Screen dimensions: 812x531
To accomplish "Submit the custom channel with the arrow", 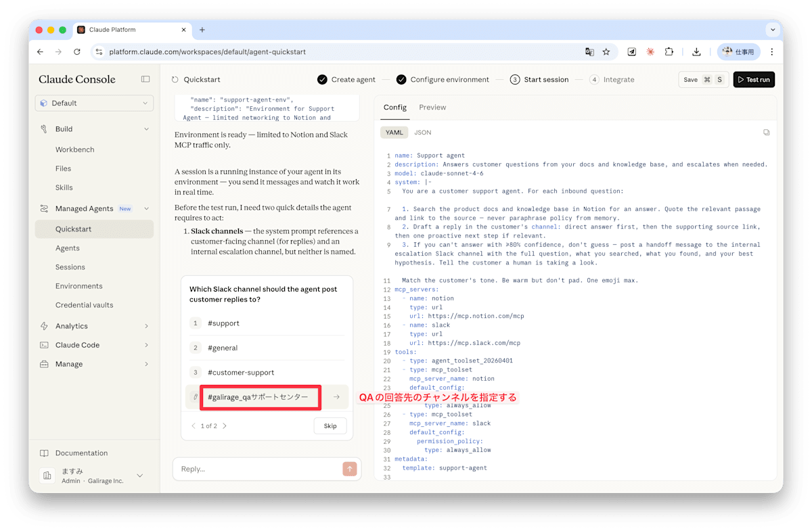I will [336, 397].
